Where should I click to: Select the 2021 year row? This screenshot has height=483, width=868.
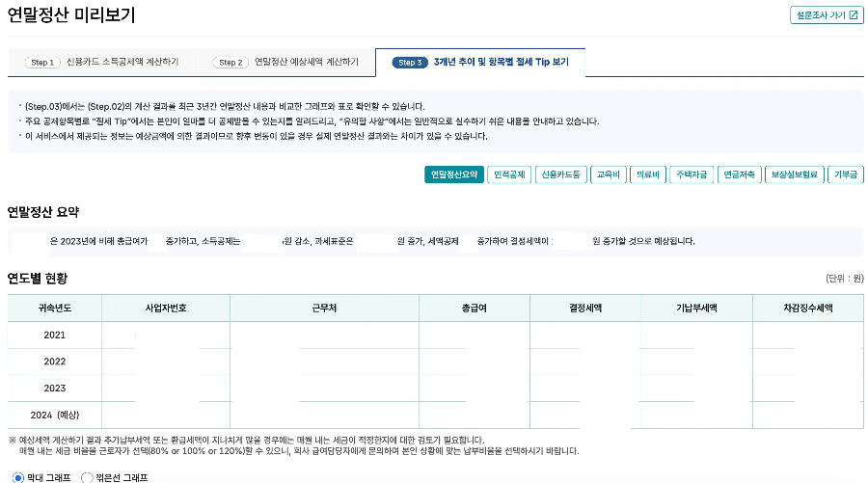(436, 335)
